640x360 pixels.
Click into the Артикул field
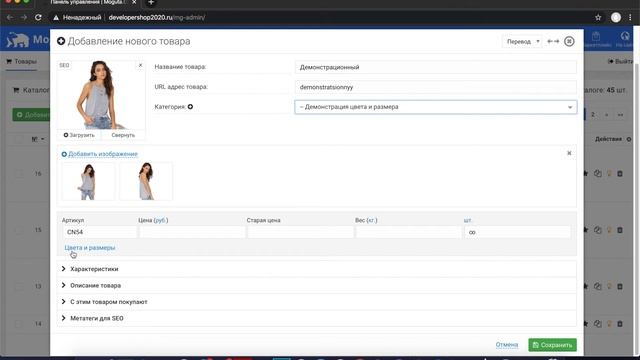tap(100, 232)
